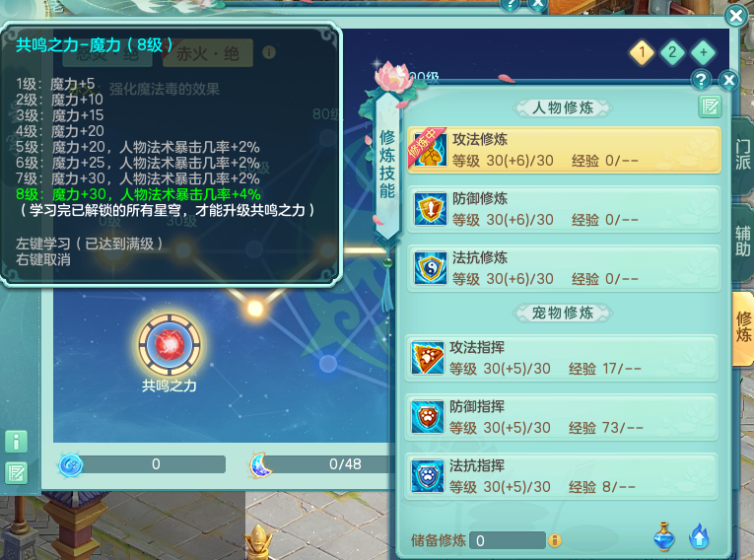Open the 辅助 side tab
The height and width of the screenshot is (560, 754).
click(742, 242)
